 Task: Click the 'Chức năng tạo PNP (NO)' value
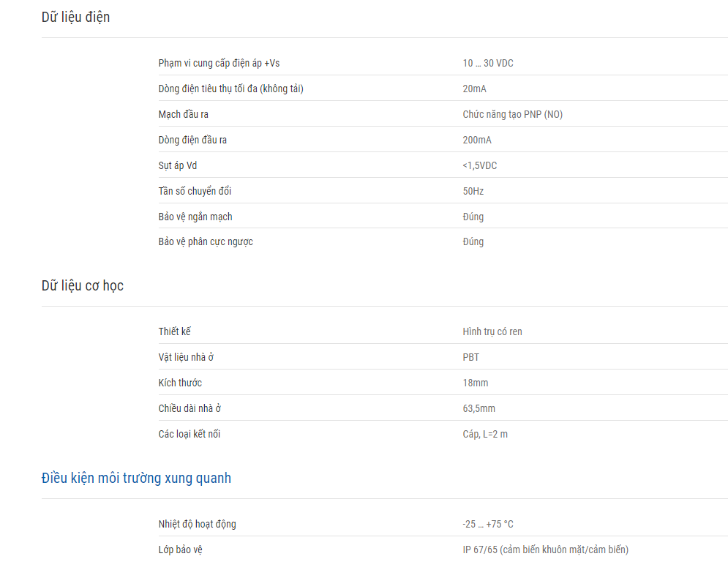click(x=512, y=114)
